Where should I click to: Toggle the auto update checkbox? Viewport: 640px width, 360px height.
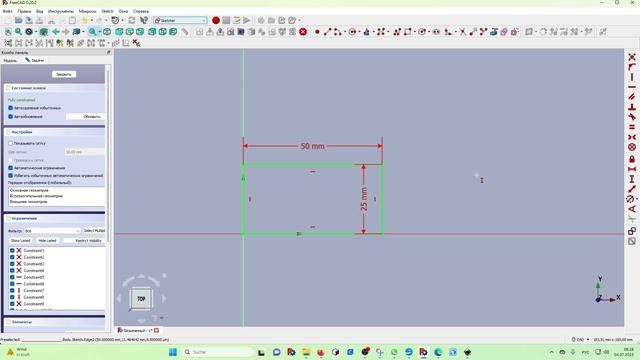11,117
